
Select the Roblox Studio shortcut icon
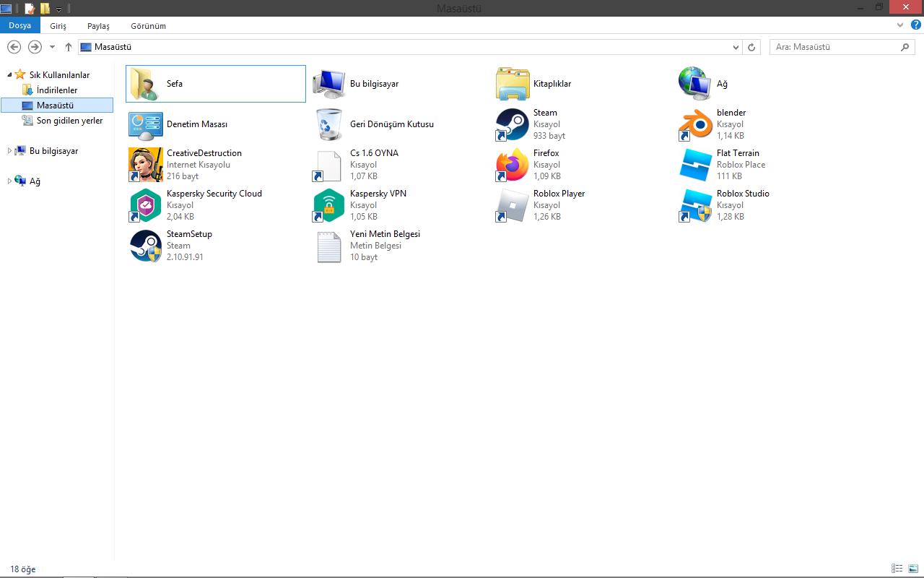(x=695, y=205)
